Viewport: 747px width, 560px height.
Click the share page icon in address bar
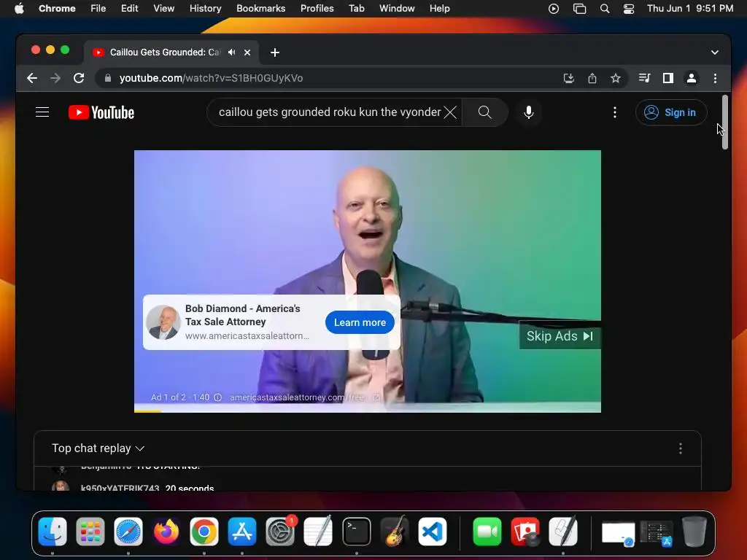(x=592, y=78)
